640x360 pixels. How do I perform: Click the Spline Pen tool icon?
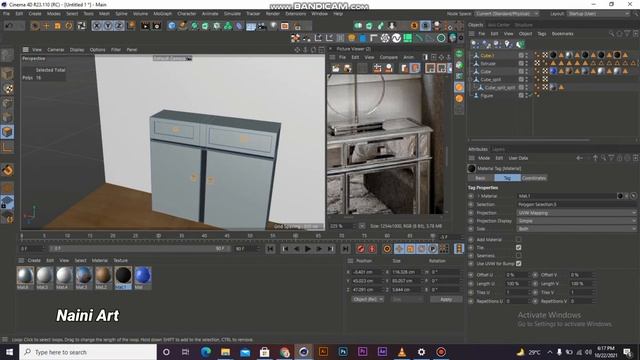tap(183, 26)
